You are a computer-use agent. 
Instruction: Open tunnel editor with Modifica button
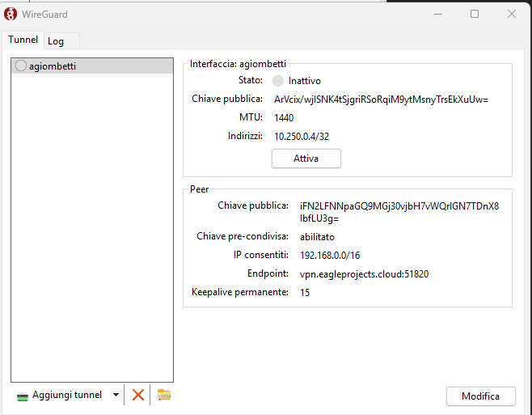[x=481, y=396]
